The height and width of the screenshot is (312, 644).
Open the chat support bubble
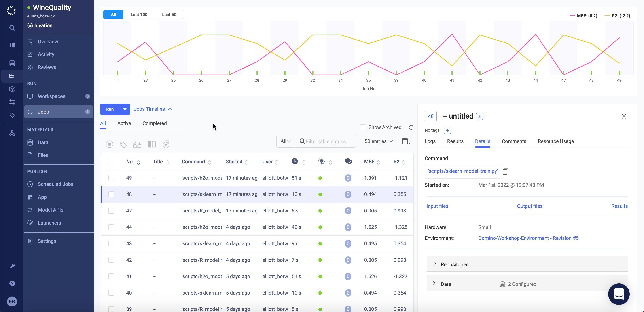(x=619, y=294)
